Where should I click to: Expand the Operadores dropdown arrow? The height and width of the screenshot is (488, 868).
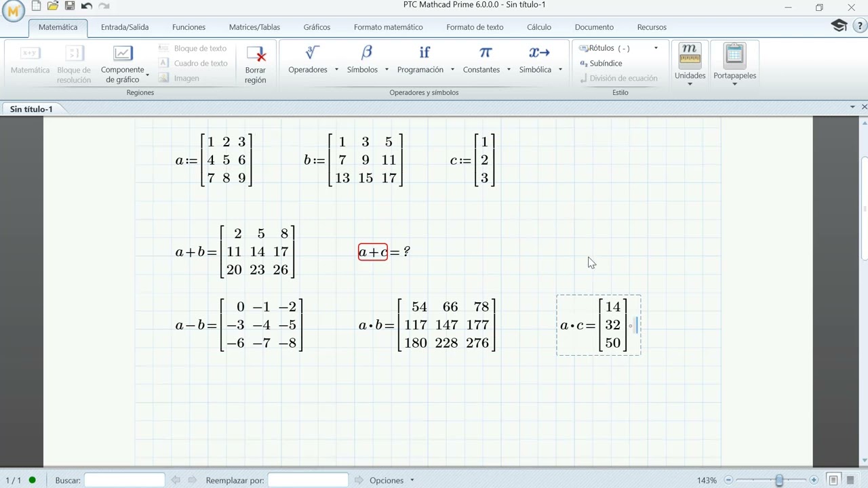pyautogui.click(x=336, y=70)
